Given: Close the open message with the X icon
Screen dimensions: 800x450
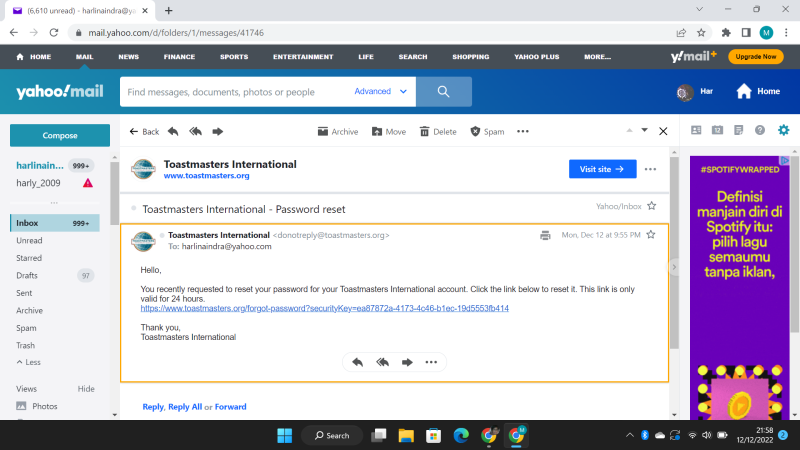Looking at the screenshot, I should point(663,131).
